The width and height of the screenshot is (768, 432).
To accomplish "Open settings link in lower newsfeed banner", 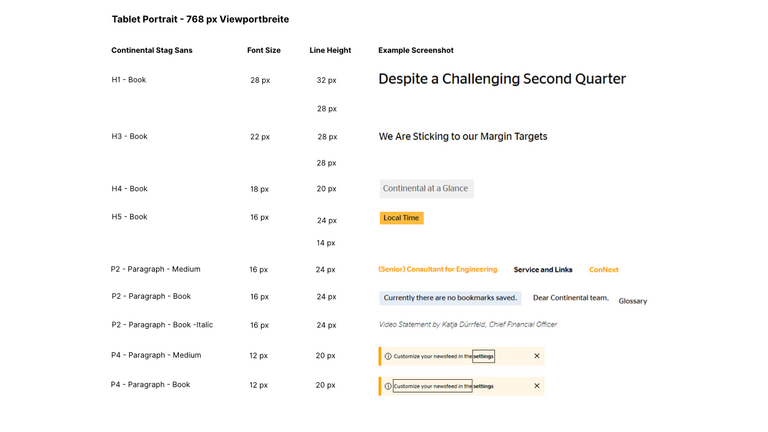I will pyautogui.click(x=483, y=386).
